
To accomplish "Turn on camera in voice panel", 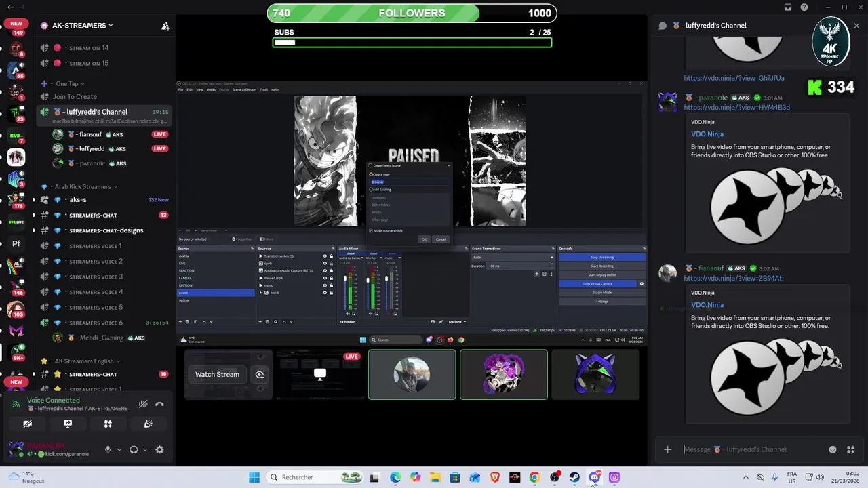I will coord(27,424).
